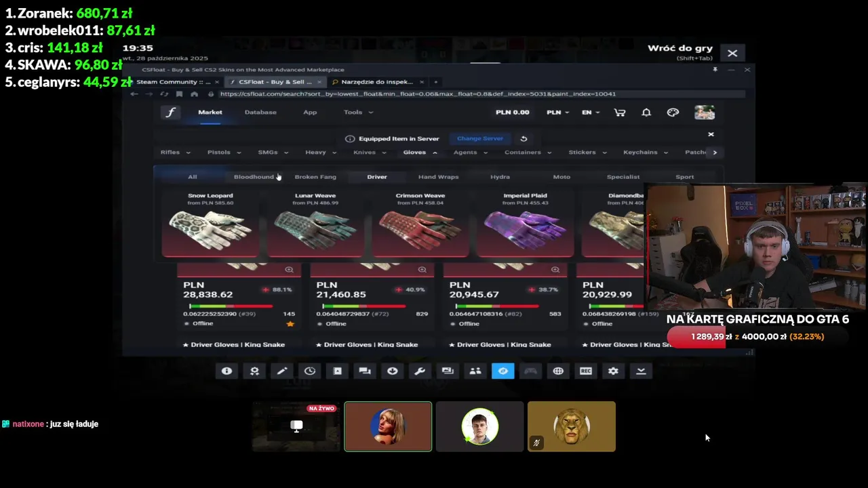Open a new browser tab with plus
This screenshot has width=868, height=488.
pos(436,81)
